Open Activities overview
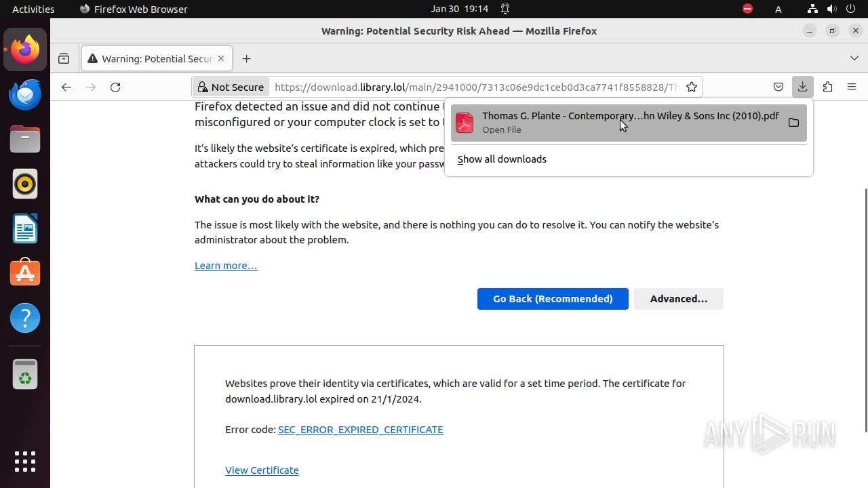 click(33, 9)
